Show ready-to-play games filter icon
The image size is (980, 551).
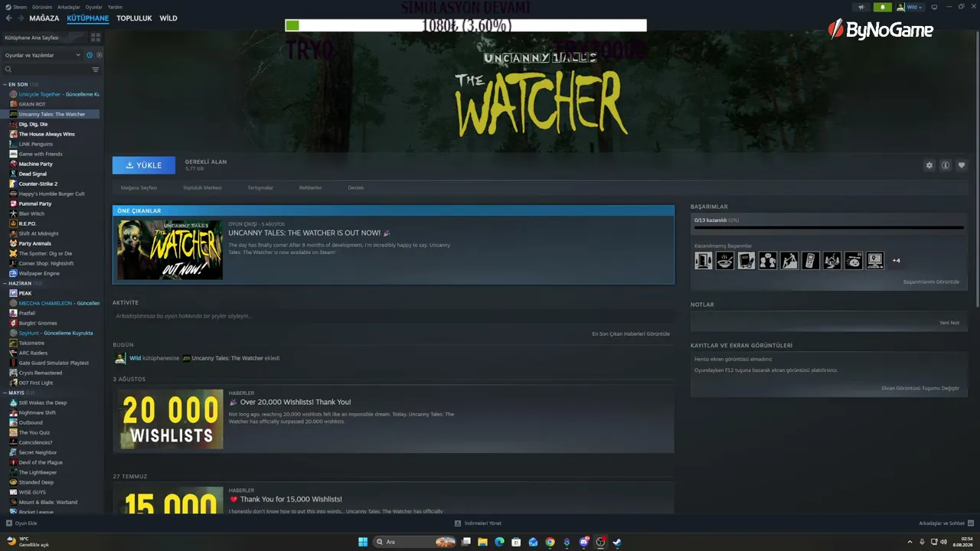click(100, 55)
